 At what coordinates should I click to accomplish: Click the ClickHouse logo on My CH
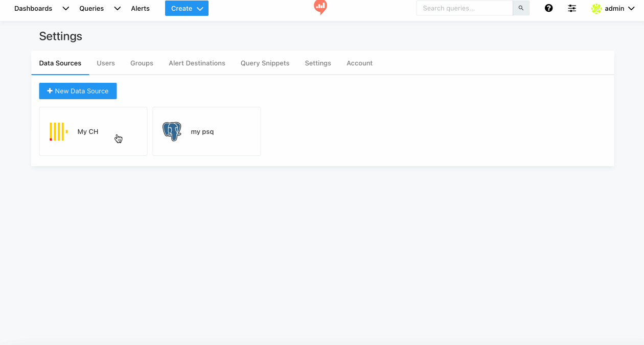59,131
